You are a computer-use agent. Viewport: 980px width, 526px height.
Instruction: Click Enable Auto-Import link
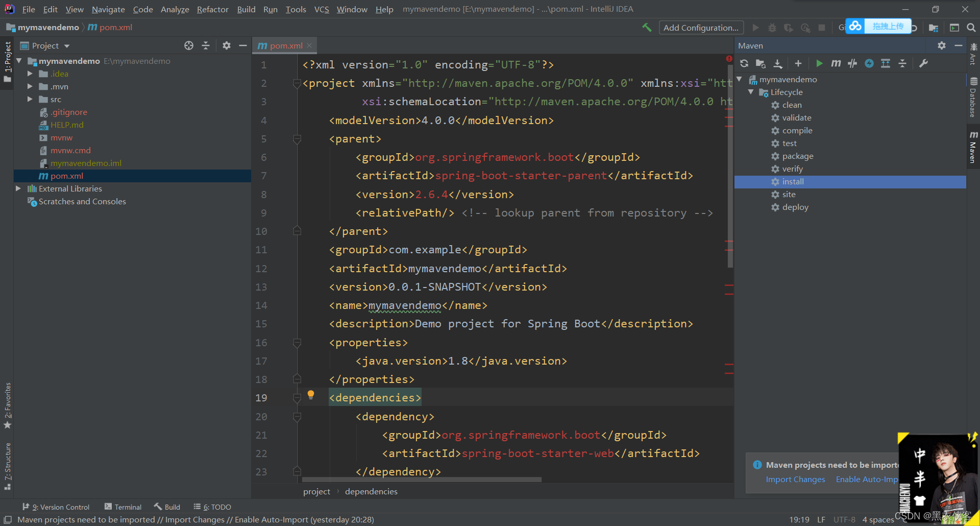867,479
